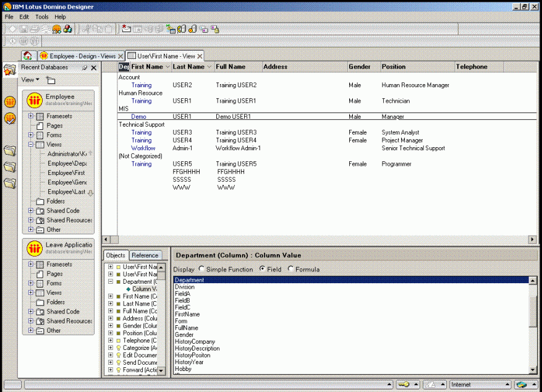Screen dimensions: 542x392
Task: Click the starred bookmark icon in left bar
Action: pyautogui.click(x=10, y=70)
